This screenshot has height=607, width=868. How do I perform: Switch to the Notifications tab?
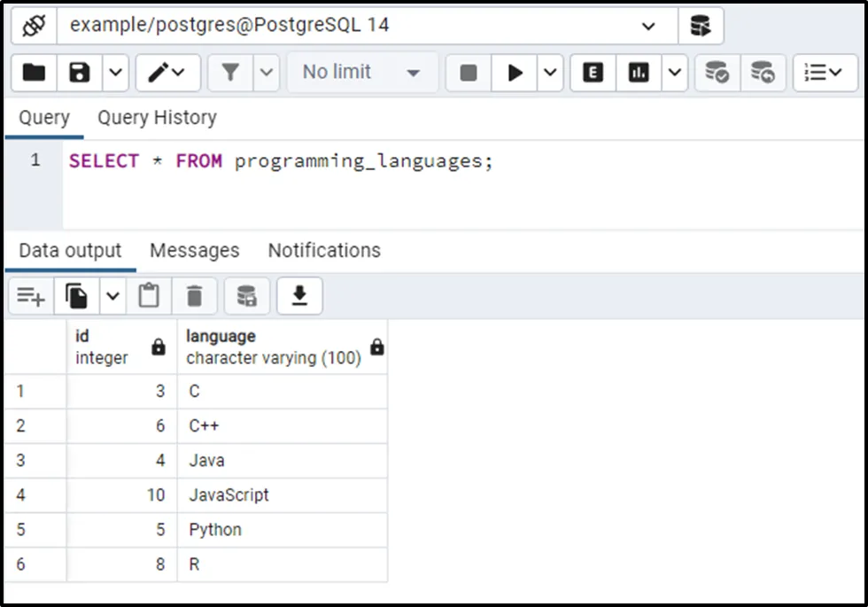click(324, 251)
